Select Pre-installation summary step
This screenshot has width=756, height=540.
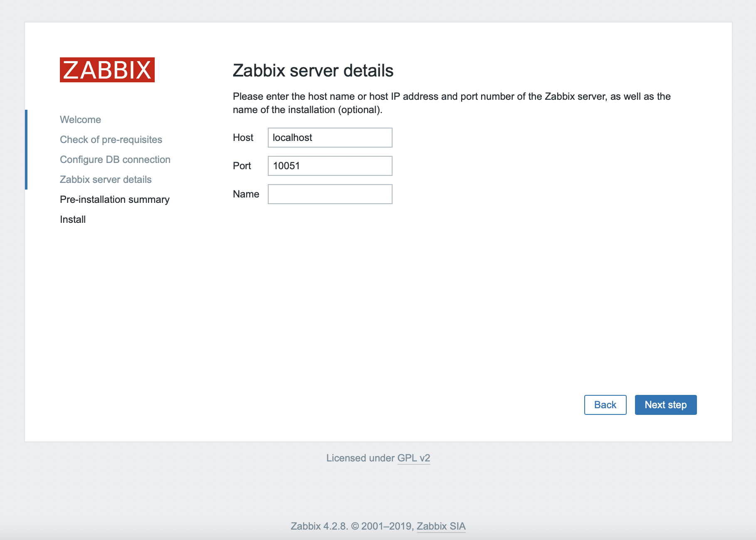tap(115, 200)
